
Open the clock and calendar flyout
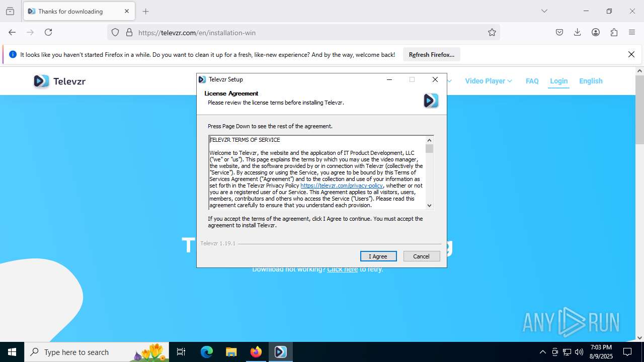[601, 352]
